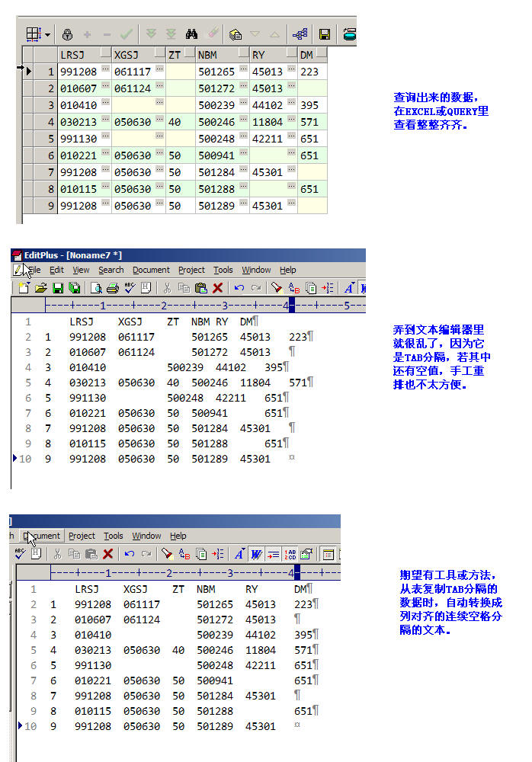Click the grid view mode icon in query toolbar

click(34, 34)
